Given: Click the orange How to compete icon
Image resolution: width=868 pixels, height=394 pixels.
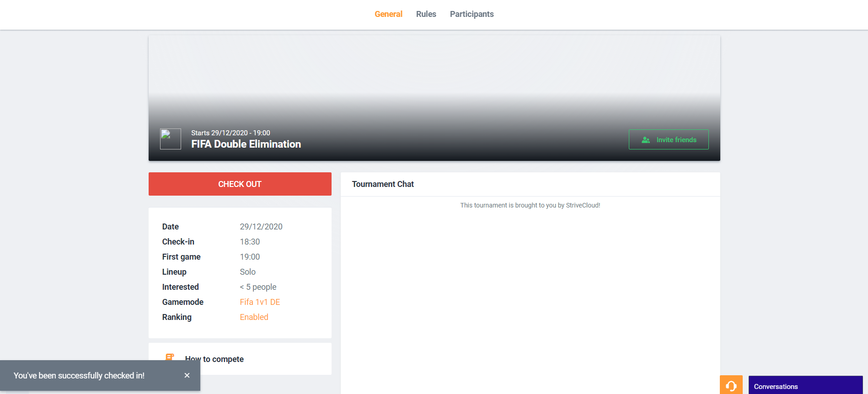Looking at the screenshot, I should point(170,357).
